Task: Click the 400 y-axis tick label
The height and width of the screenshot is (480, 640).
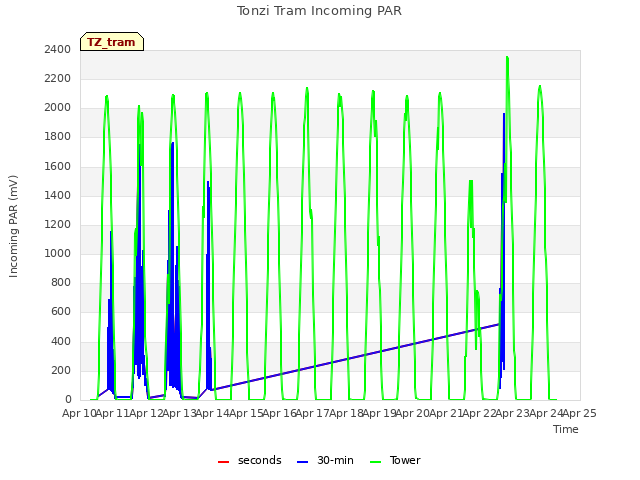Action: (x=61, y=341)
